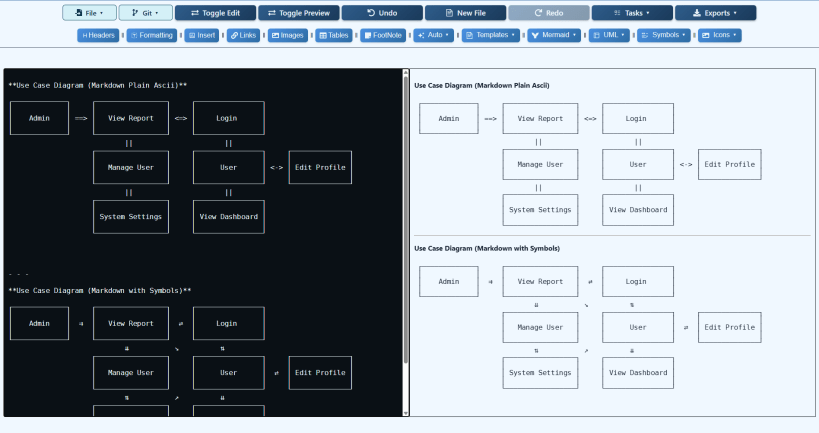The width and height of the screenshot is (819, 433).
Task: Click the second 'Manage User' box in the editor
Action: [x=131, y=372]
